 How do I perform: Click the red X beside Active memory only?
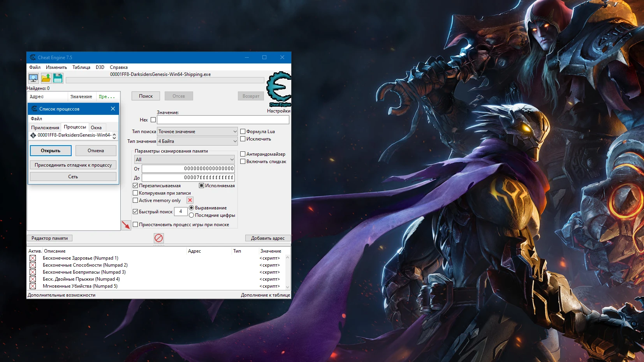(190, 200)
